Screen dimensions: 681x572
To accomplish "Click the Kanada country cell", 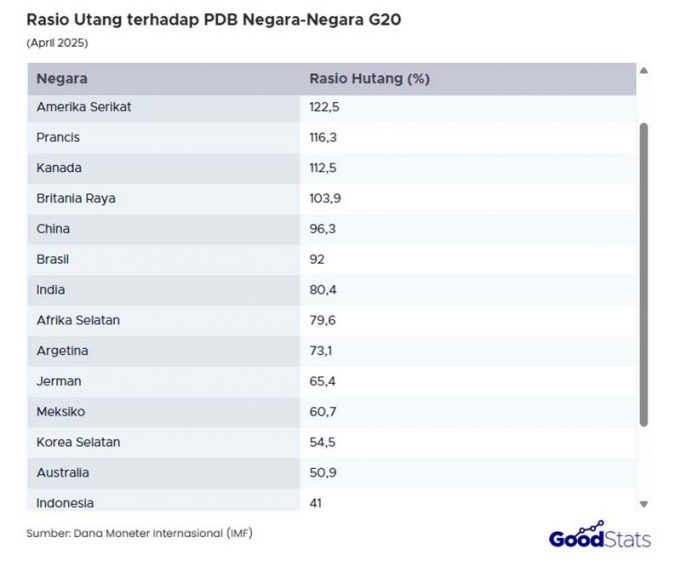I will coord(59,168).
